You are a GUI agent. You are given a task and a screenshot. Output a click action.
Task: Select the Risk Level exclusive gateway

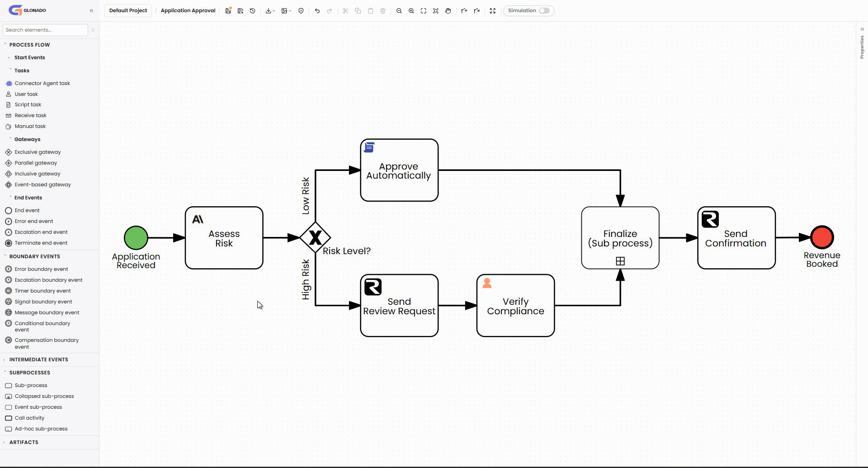tap(316, 237)
